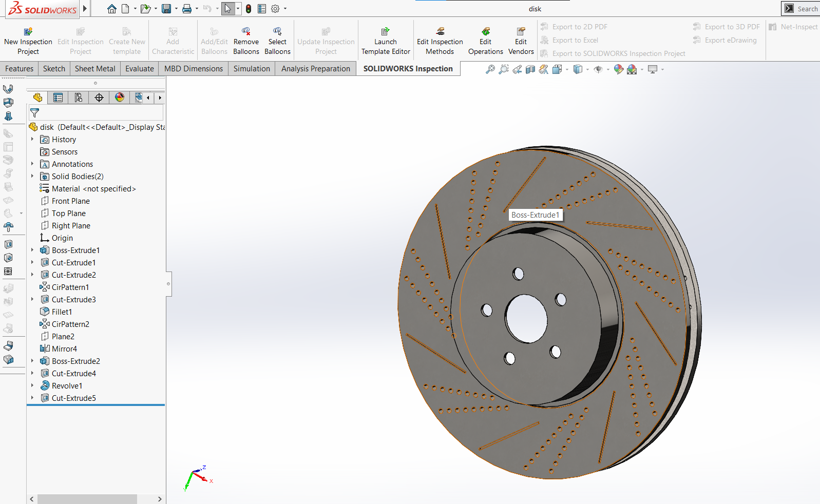820x504 pixels.
Task: Expand the Boss-Extrude1 feature
Action: pyautogui.click(x=32, y=250)
